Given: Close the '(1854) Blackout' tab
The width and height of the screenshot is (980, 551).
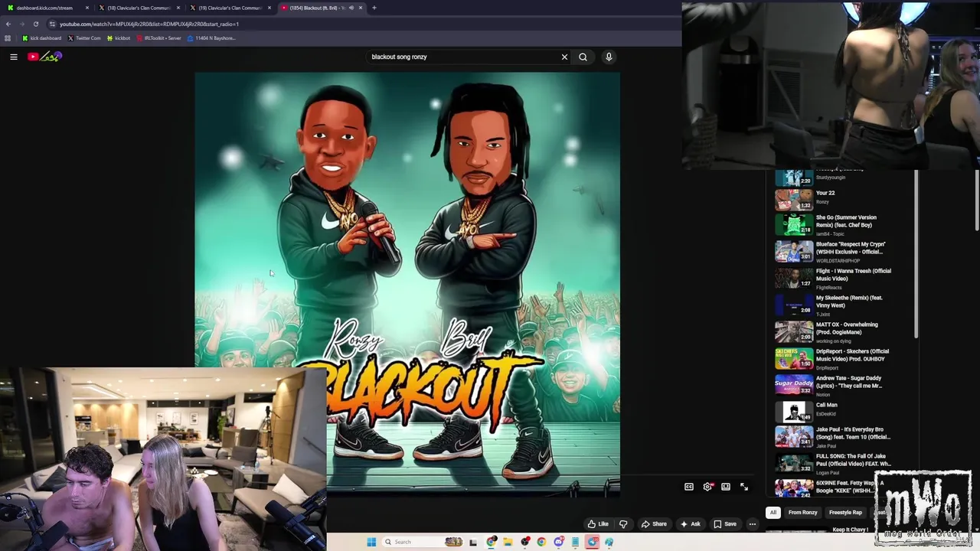Looking at the screenshot, I should [361, 8].
